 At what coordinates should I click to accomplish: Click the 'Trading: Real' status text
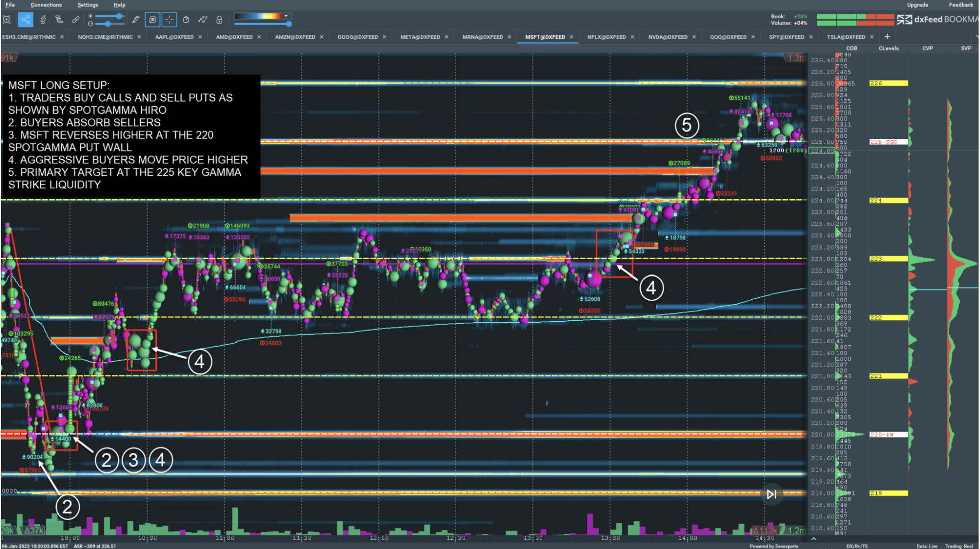959,546
